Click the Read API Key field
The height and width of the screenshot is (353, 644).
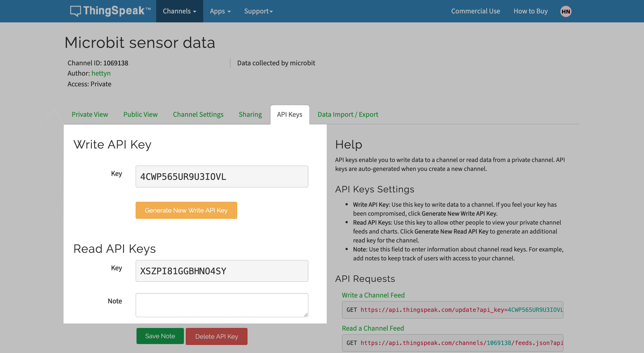click(222, 271)
